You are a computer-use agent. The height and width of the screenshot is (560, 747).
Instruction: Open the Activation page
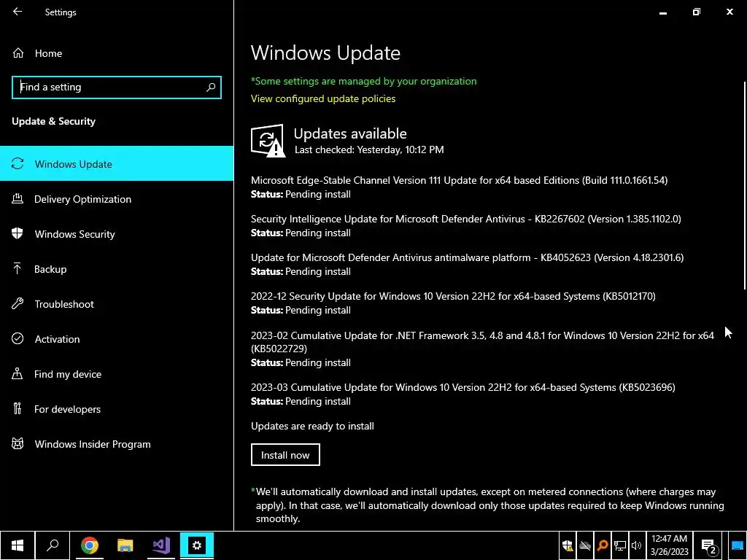pyautogui.click(x=117, y=339)
